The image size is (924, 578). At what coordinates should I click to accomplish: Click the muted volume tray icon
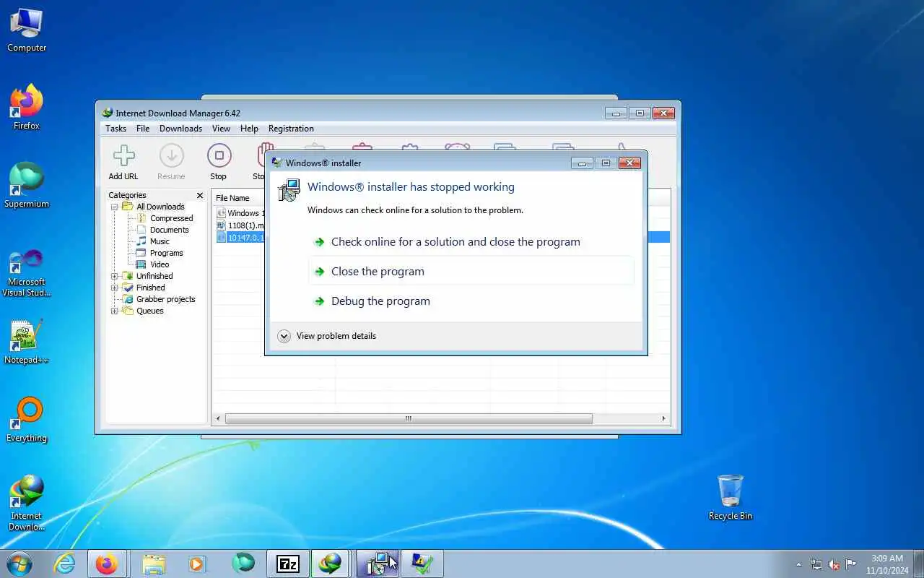(x=834, y=564)
